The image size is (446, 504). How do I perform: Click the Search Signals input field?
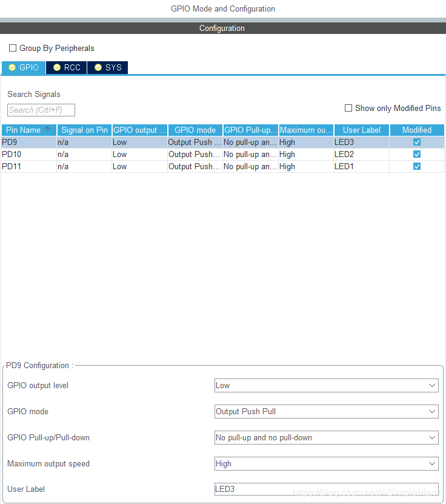[x=41, y=110]
